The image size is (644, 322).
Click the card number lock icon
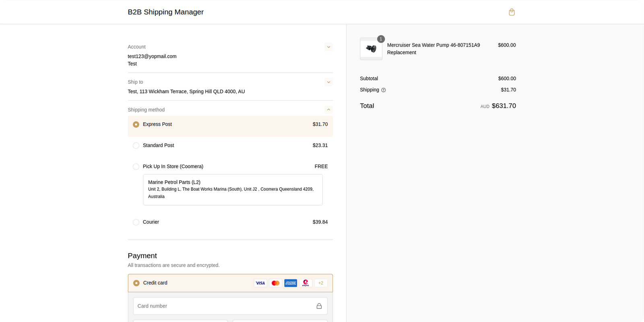tap(319, 306)
